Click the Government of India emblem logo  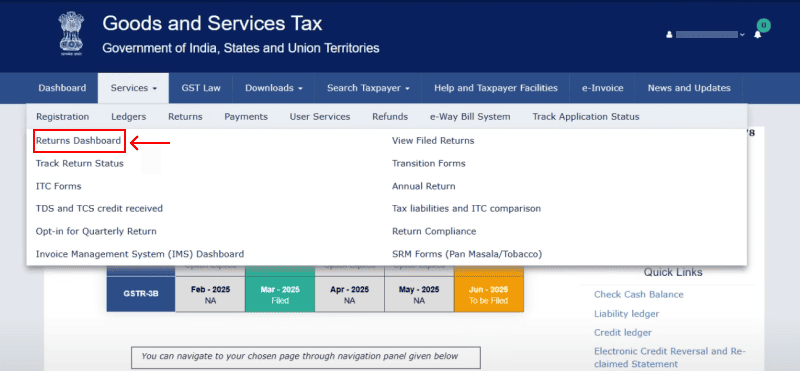coord(71,33)
